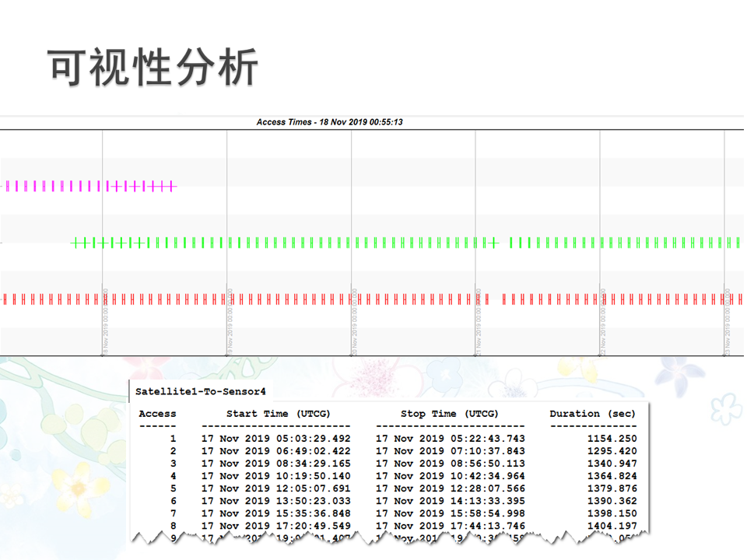Image resolution: width=747 pixels, height=560 pixels.
Task: Select the magenta access interval row
Action: point(89,186)
